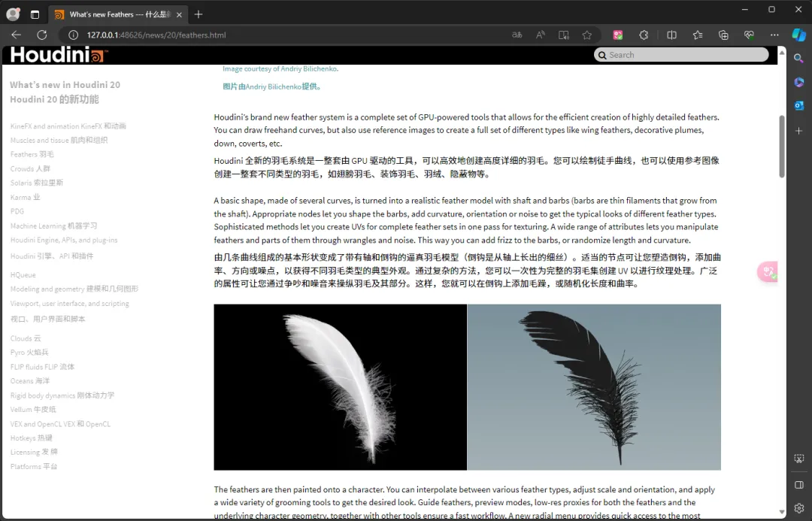
Task: Open the pink extension icon in toolbar
Action: 618,35
